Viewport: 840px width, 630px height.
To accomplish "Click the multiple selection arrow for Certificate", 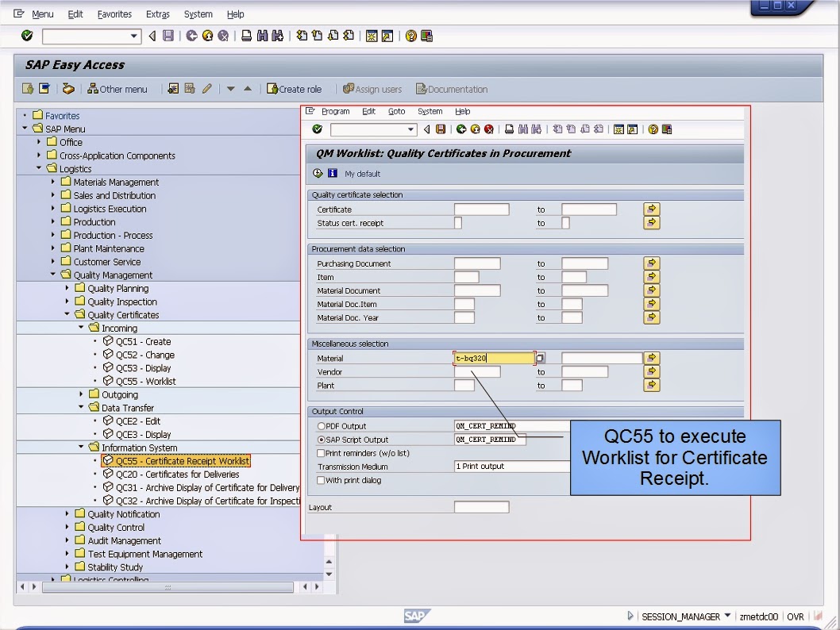I will point(651,209).
